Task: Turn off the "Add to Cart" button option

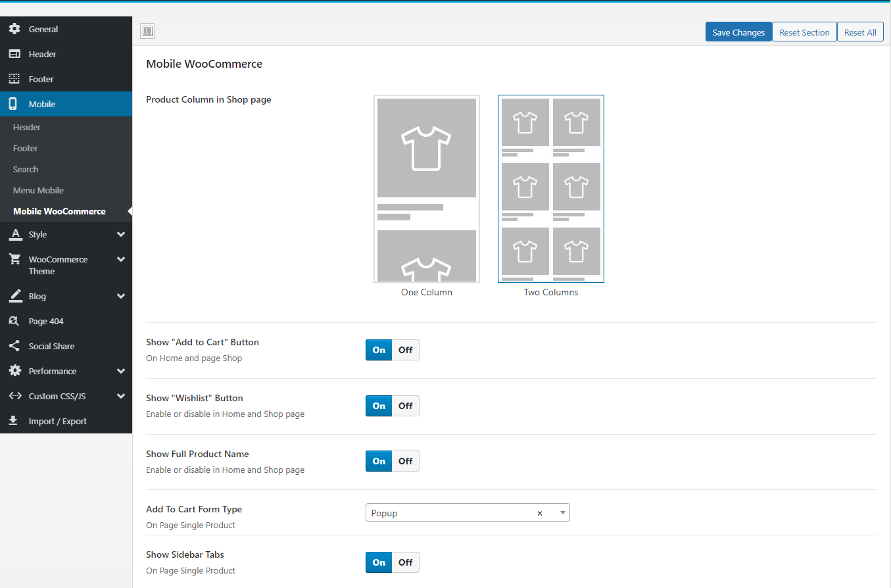Action: (405, 350)
